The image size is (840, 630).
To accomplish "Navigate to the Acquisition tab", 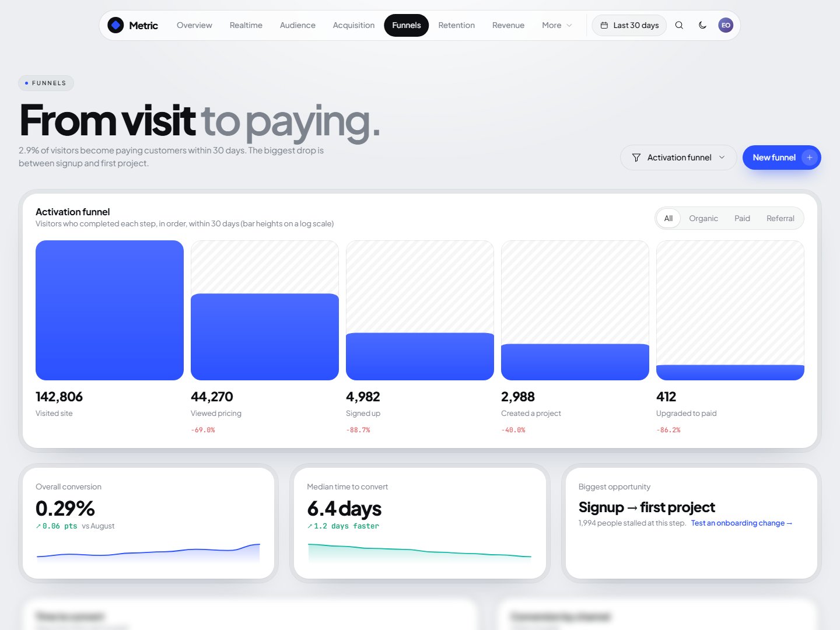I will click(353, 25).
